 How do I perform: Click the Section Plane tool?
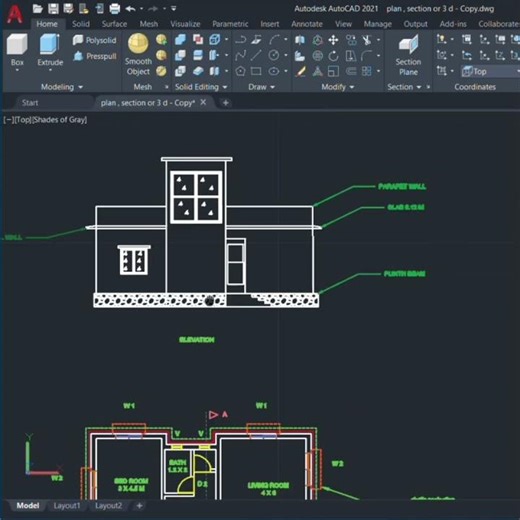click(x=408, y=55)
